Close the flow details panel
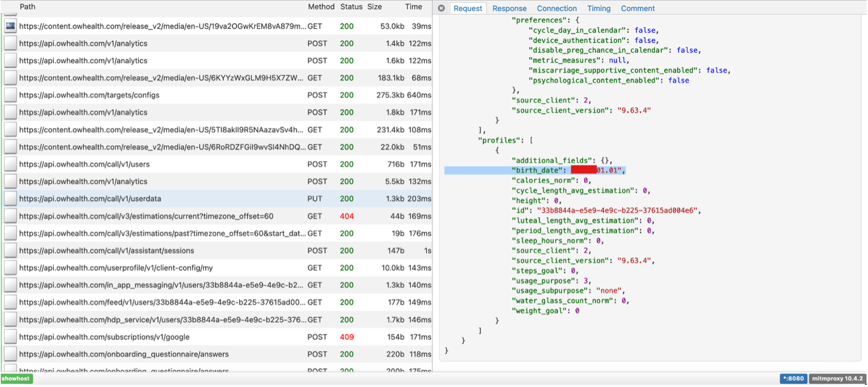Screen dimensions: 868x387 tap(441, 8)
